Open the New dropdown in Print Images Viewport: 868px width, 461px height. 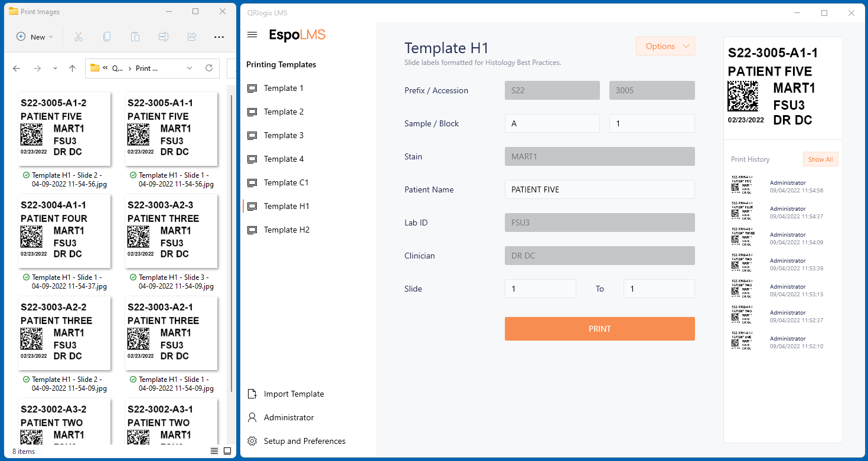pos(35,37)
